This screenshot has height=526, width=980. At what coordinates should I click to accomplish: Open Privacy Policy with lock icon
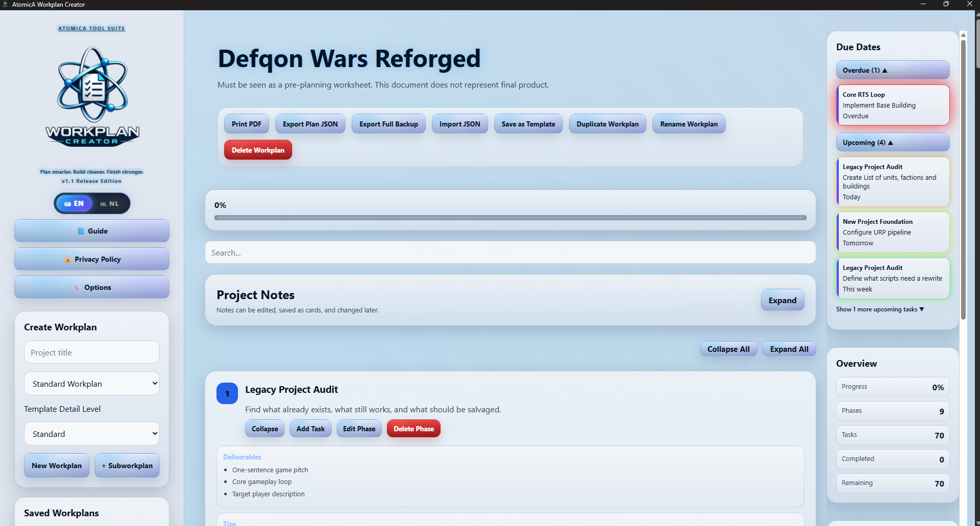click(92, 259)
